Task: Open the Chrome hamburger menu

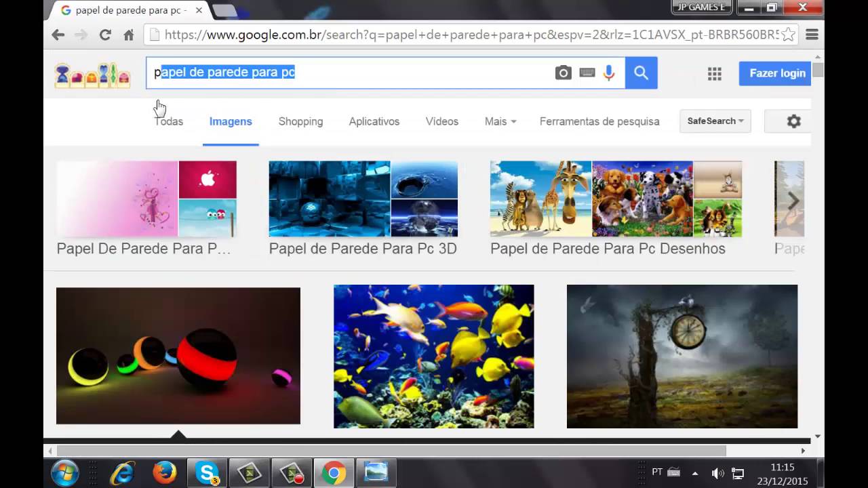Action: point(812,35)
